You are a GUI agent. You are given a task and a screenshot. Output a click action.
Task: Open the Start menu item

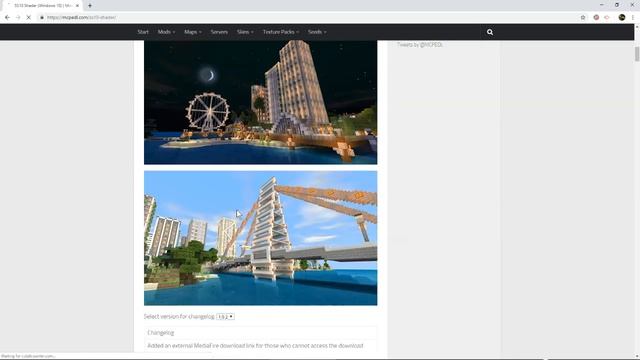click(143, 32)
